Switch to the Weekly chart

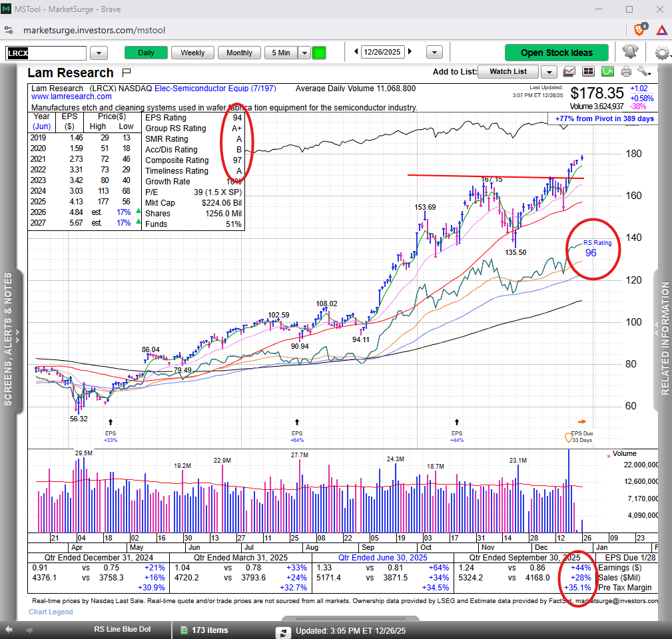192,53
